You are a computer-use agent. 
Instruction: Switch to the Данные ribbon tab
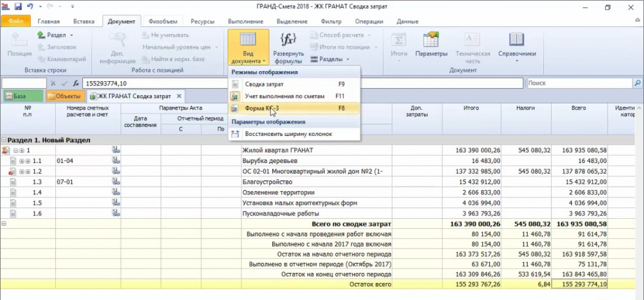pos(408,21)
